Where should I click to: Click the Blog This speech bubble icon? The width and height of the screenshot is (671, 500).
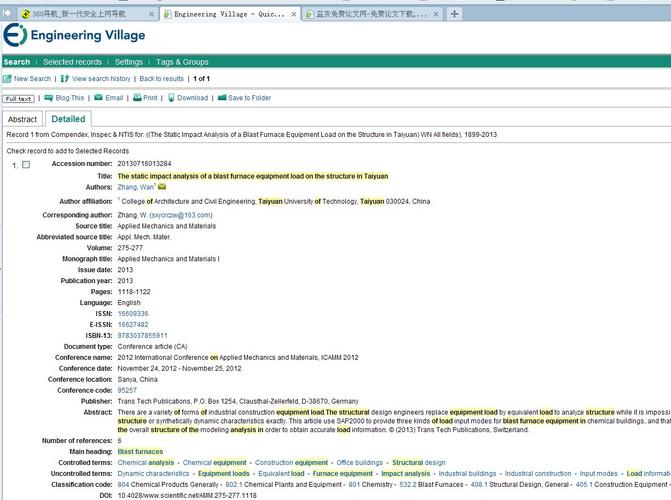[48, 98]
